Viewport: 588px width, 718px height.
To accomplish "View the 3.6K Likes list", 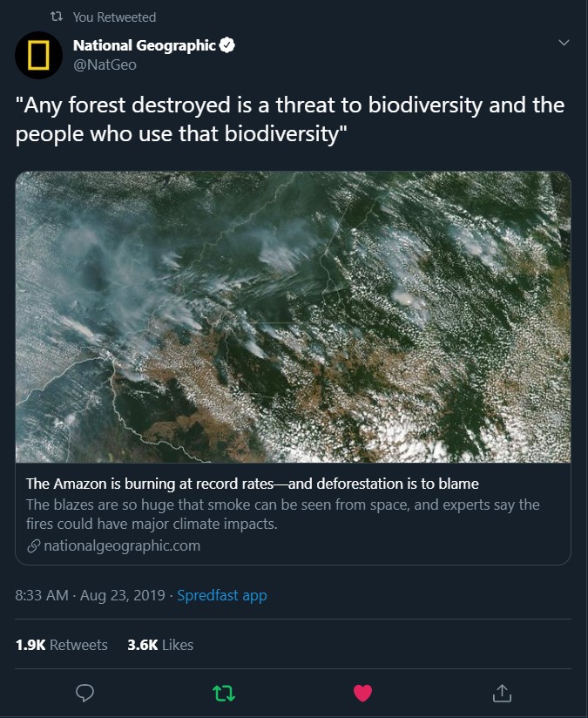I will coord(160,645).
